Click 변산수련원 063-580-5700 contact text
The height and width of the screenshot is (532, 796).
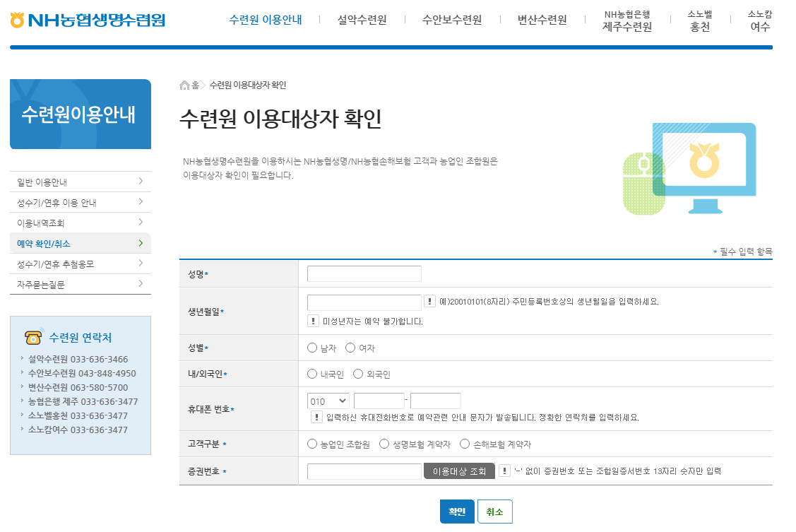tap(78, 387)
